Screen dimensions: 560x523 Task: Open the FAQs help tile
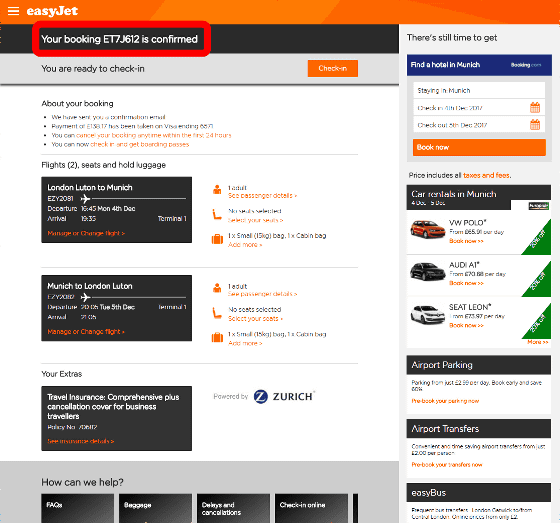pyautogui.click(x=78, y=508)
